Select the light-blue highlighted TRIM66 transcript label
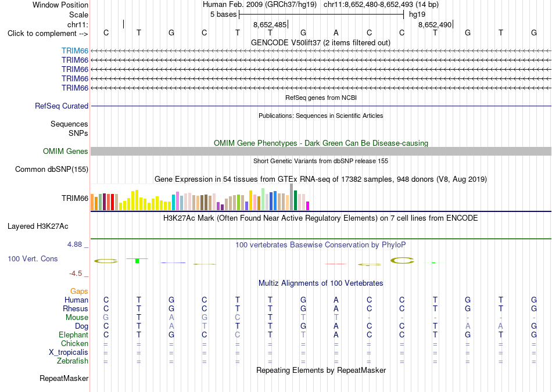Image resolution: width=552 pixels, height=392 pixels. (x=74, y=51)
